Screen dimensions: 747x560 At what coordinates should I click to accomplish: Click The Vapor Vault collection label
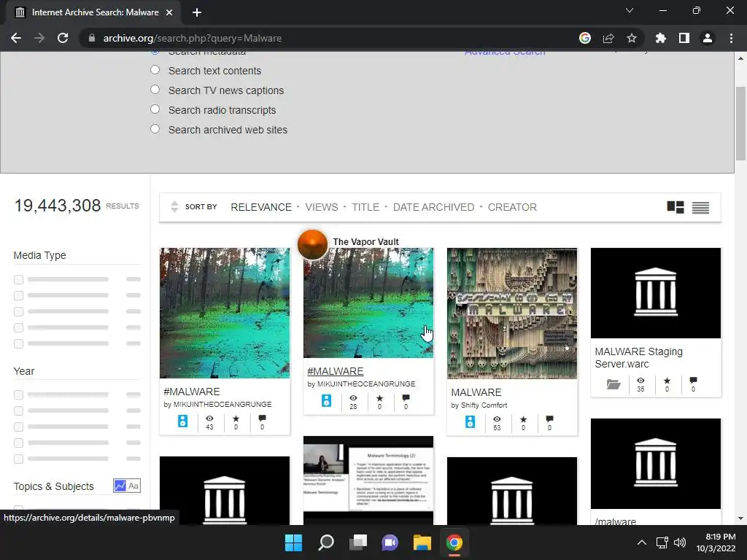[366, 242]
